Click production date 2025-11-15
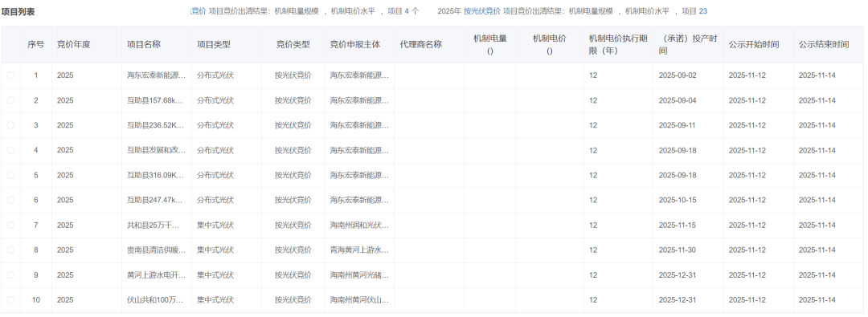868x317 pixels. coord(678,226)
